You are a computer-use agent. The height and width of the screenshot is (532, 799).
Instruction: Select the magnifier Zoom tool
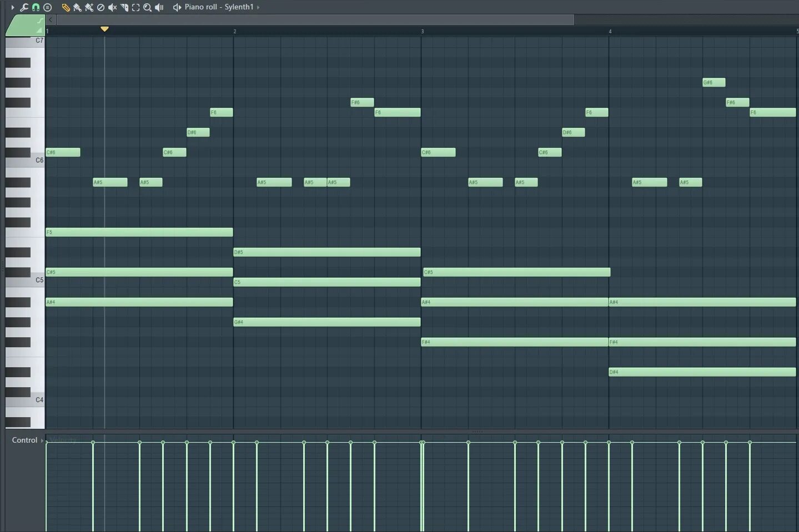(147, 7)
